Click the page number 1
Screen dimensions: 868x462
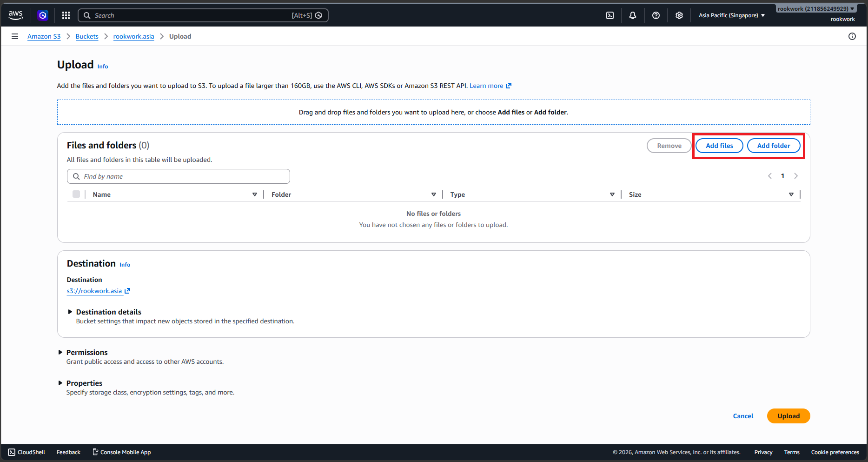click(783, 176)
